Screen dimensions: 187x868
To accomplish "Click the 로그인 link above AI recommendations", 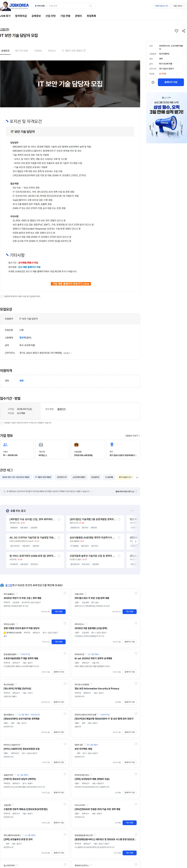I will [x=8, y=585].
